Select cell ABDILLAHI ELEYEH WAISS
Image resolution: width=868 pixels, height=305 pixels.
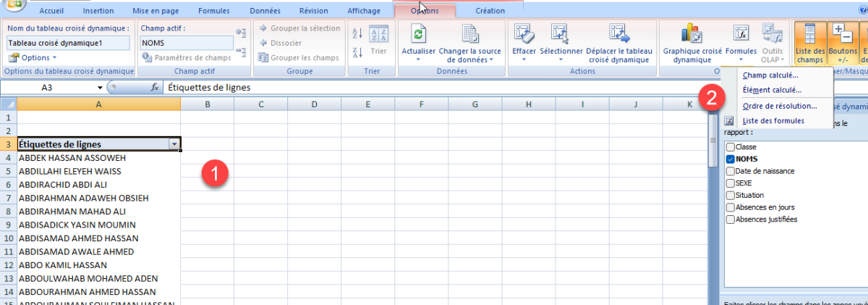tap(98, 171)
